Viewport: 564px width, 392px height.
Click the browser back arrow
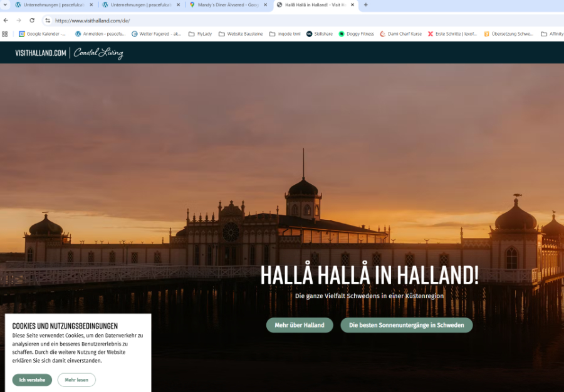[x=6, y=20]
